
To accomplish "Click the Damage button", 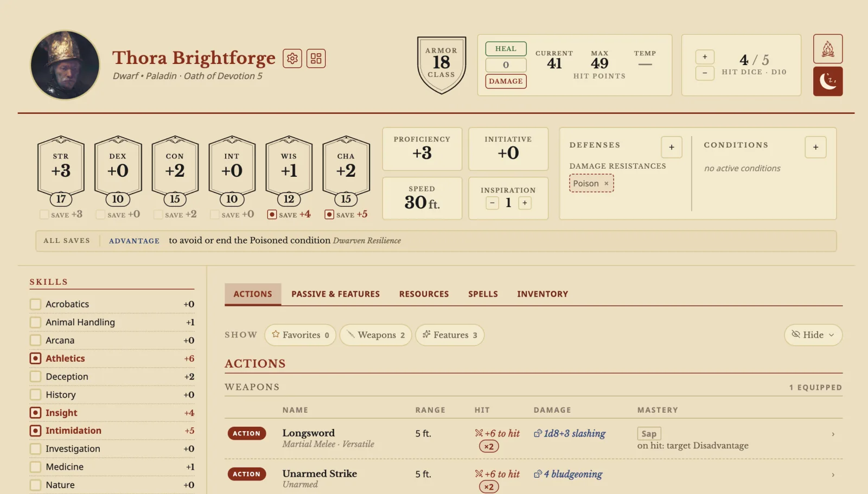I will [x=506, y=81].
